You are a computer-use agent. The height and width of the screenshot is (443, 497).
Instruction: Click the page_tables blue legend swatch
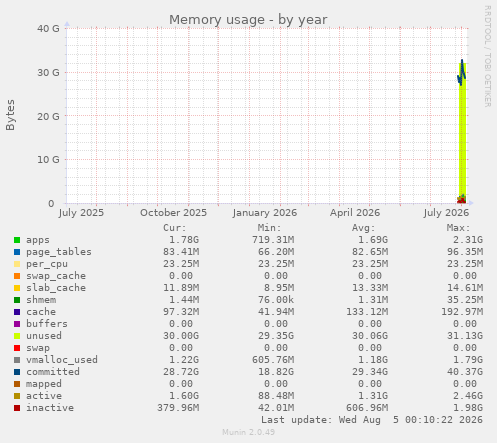coord(17,252)
